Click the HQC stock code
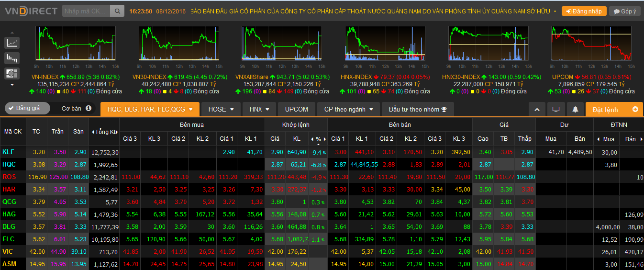The width and height of the screenshot is (644, 270). pyautogui.click(x=9, y=164)
